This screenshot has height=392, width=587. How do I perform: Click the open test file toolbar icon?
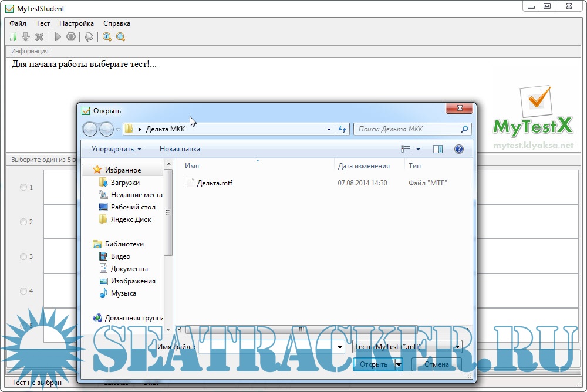tap(14, 37)
